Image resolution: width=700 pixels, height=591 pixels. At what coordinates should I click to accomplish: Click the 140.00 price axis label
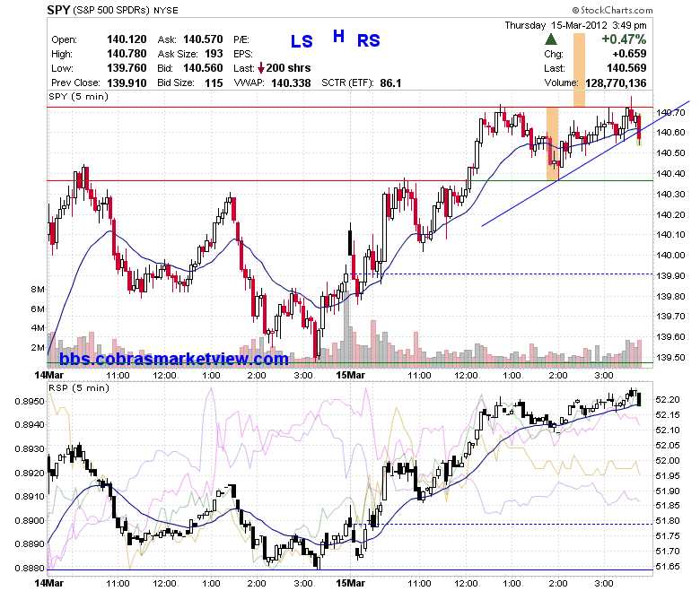pyautogui.click(x=670, y=255)
